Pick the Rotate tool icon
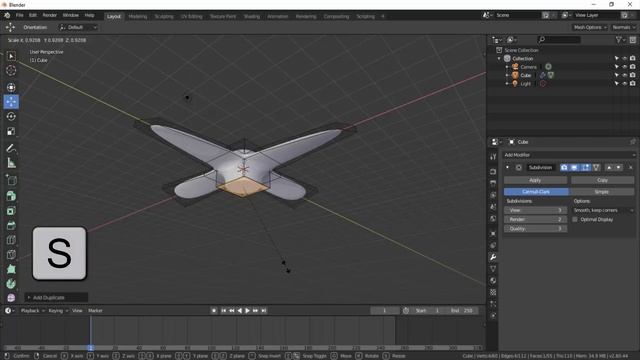This screenshot has height=360, width=640. (11, 116)
